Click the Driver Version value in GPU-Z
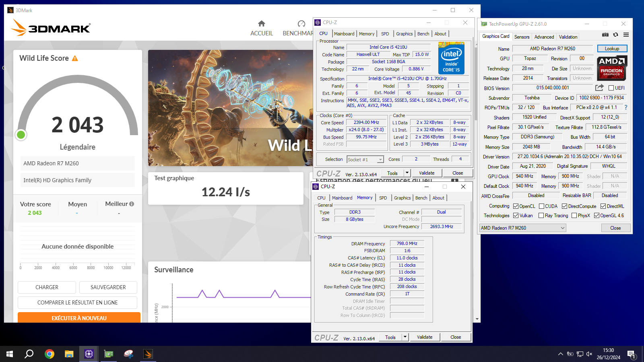Viewport: 644px width, 362px height. click(570, 156)
